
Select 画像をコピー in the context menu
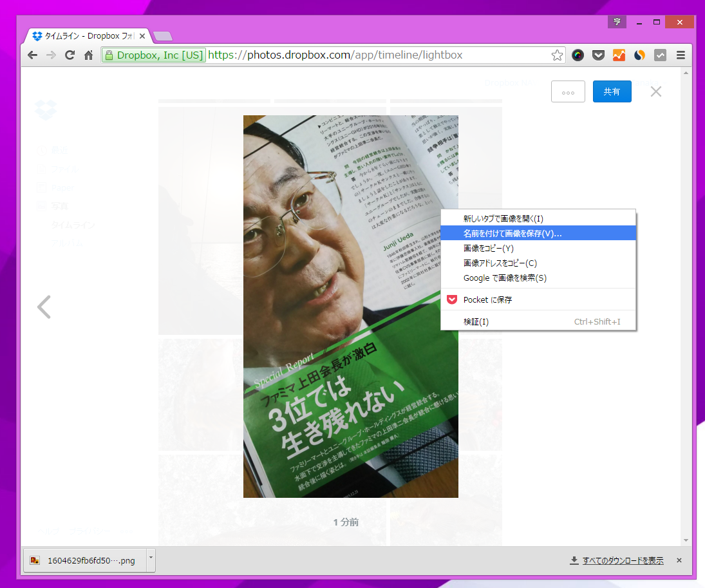pos(538,248)
